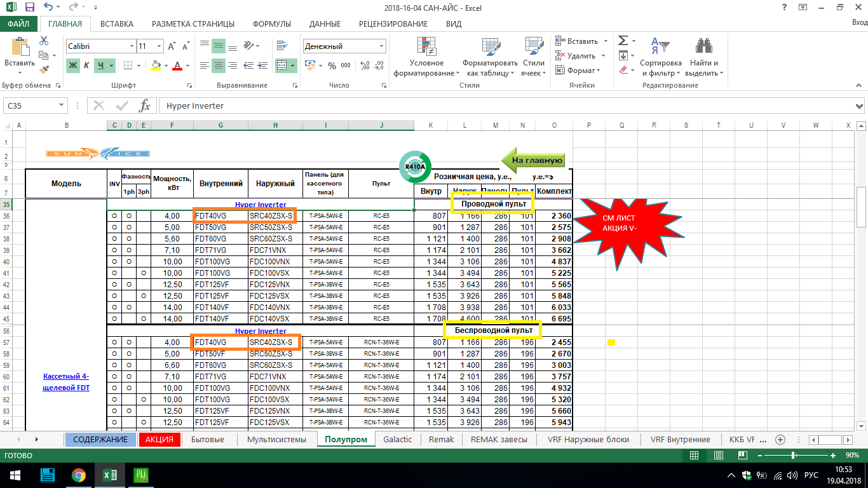Switch to ДАННЫЕ ribbon tab

[x=325, y=24]
